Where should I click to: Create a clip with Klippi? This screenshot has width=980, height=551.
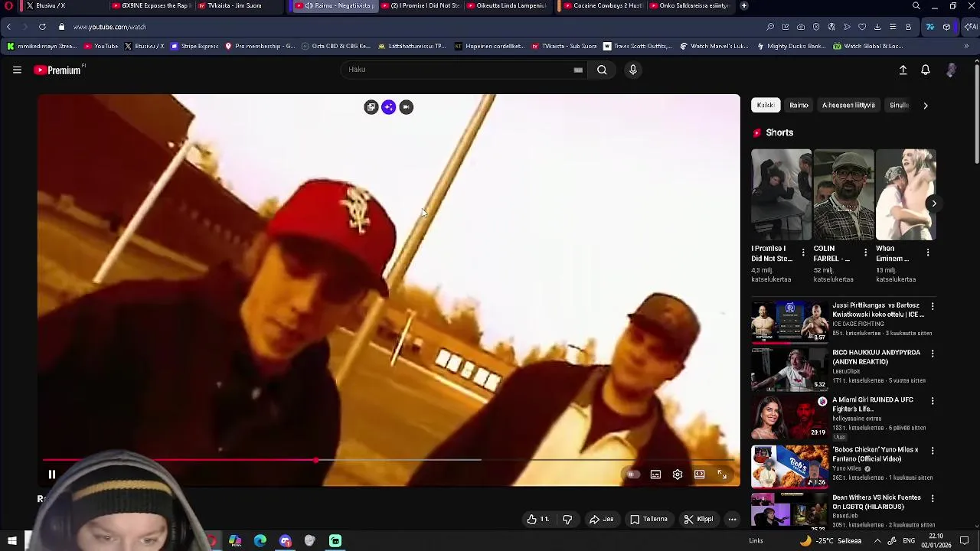click(x=698, y=519)
